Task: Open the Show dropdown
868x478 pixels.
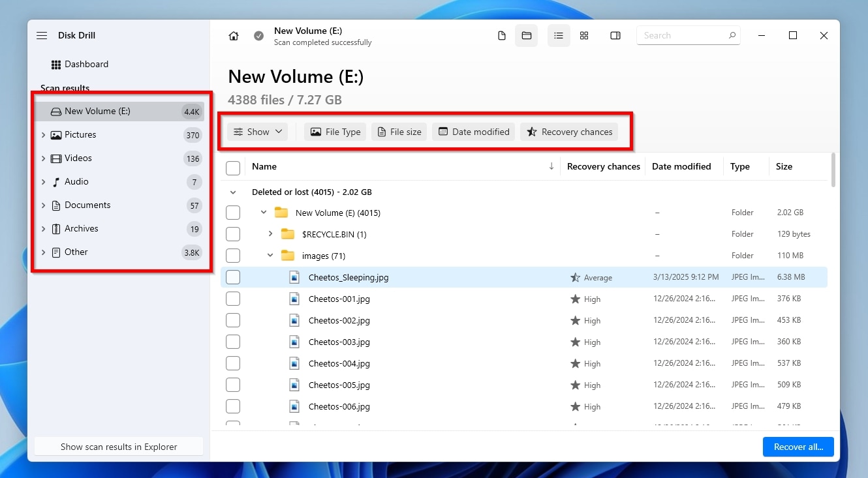Action: tap(256, 131)
